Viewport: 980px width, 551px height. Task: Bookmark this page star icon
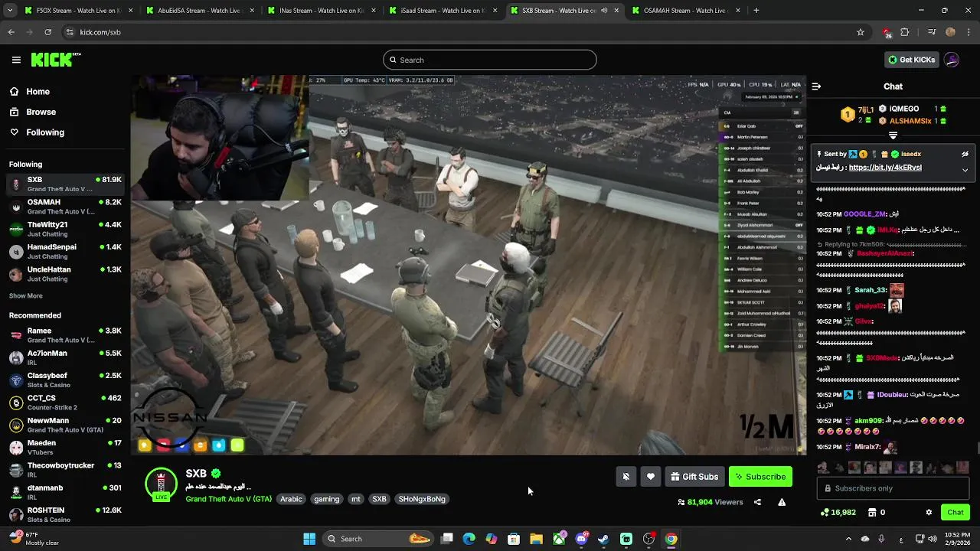861,32
